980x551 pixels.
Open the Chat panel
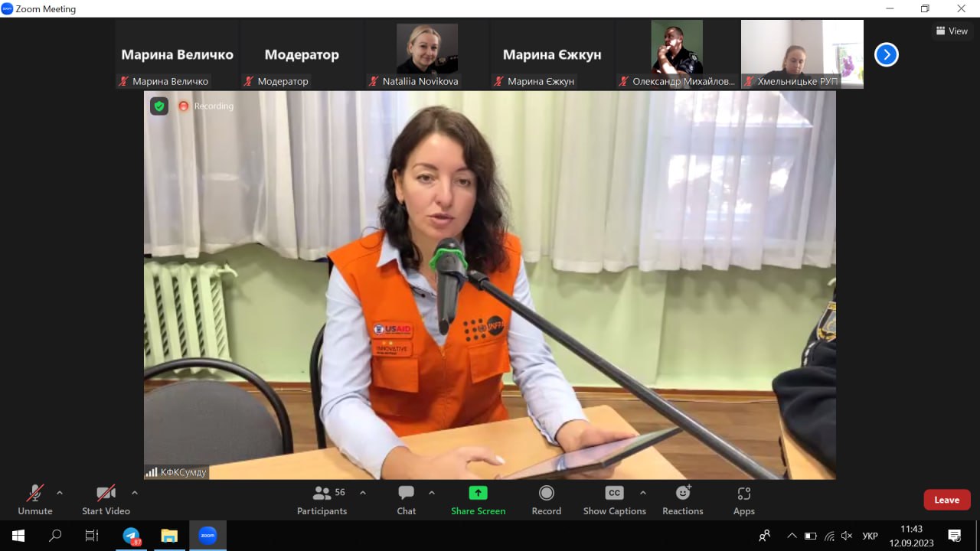click(x=406, y=500)
